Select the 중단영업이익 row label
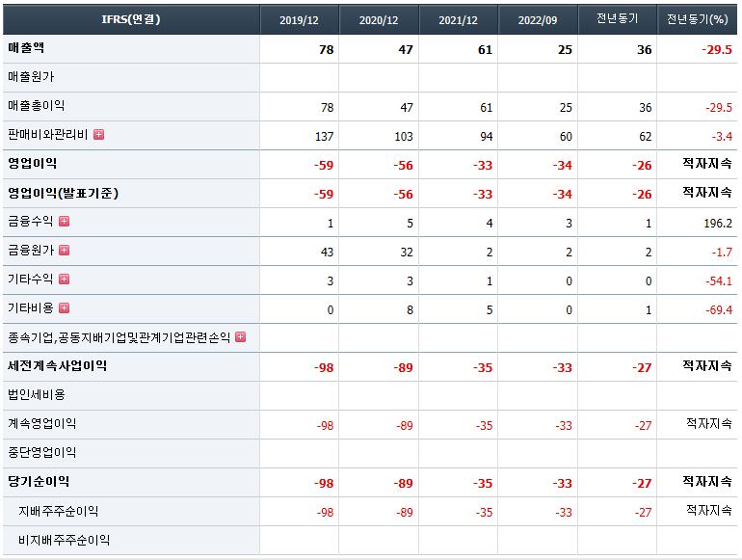 (x=42, y=453)
